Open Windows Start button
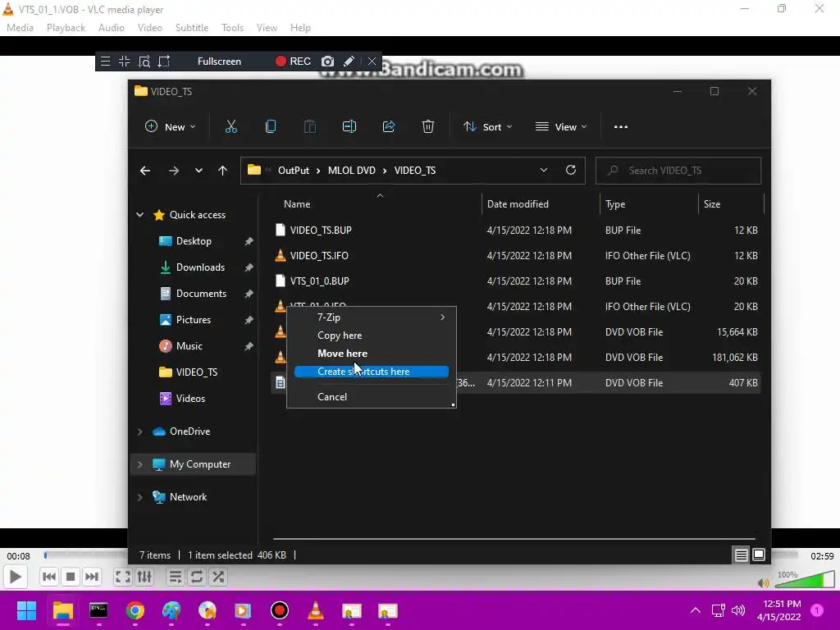The width and height of the screenshot is (840, 630). (x=26, y=610)
